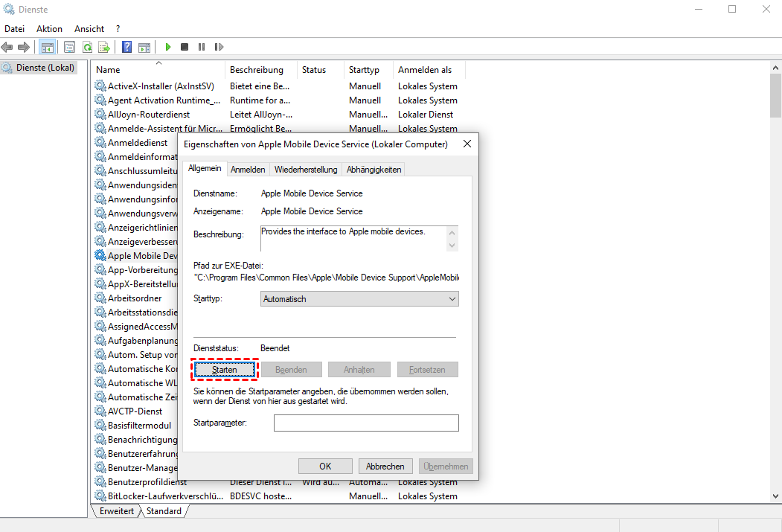Open Help via the blue question mark icon
782x532 pixels.
point(126,47)
